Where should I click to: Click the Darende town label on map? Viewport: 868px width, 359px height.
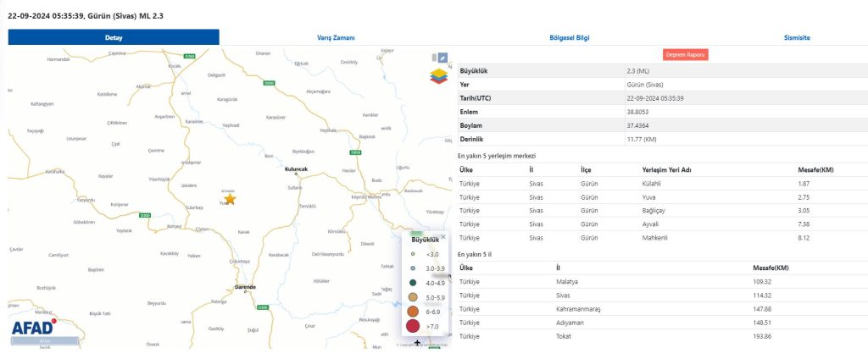pyautogui.click(x=245, y=286)
